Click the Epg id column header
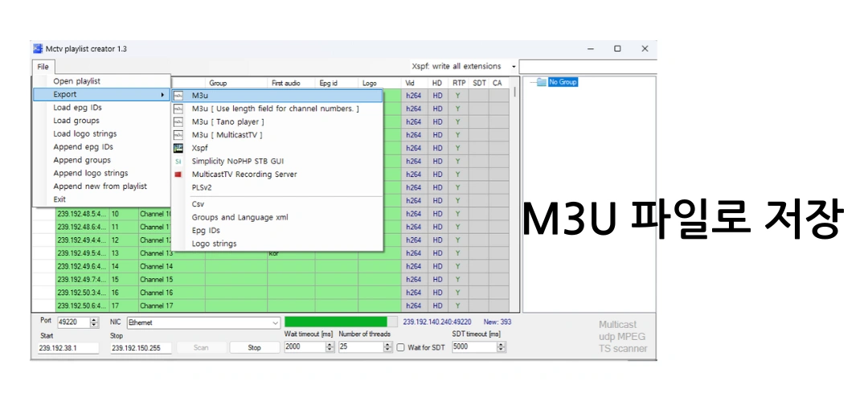Screen dimensions: 868x402 pos(337,83)
